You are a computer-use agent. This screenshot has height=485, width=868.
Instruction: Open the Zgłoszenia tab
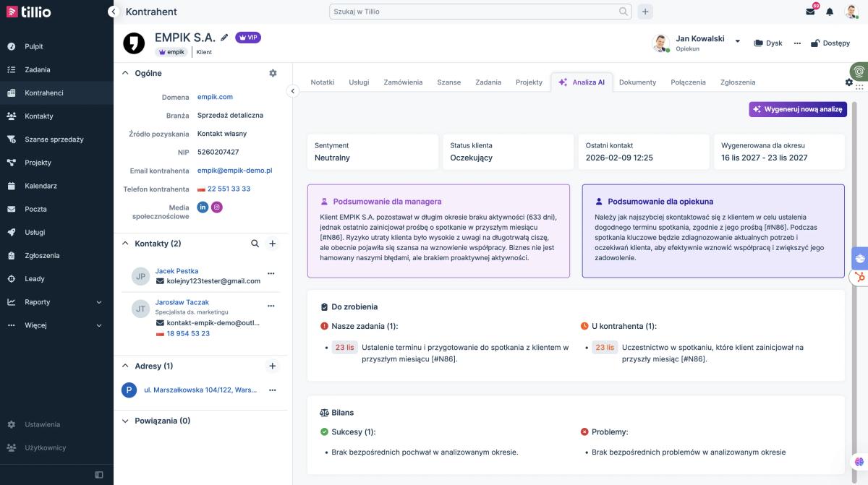[738, 82]
